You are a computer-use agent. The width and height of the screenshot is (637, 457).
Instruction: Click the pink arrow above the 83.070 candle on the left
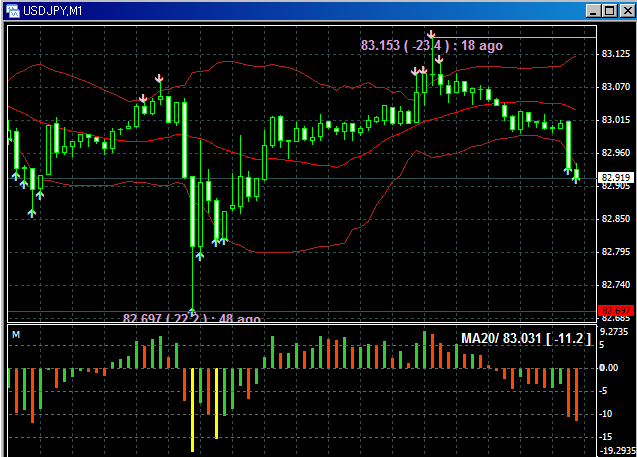(x=159, y=78)
